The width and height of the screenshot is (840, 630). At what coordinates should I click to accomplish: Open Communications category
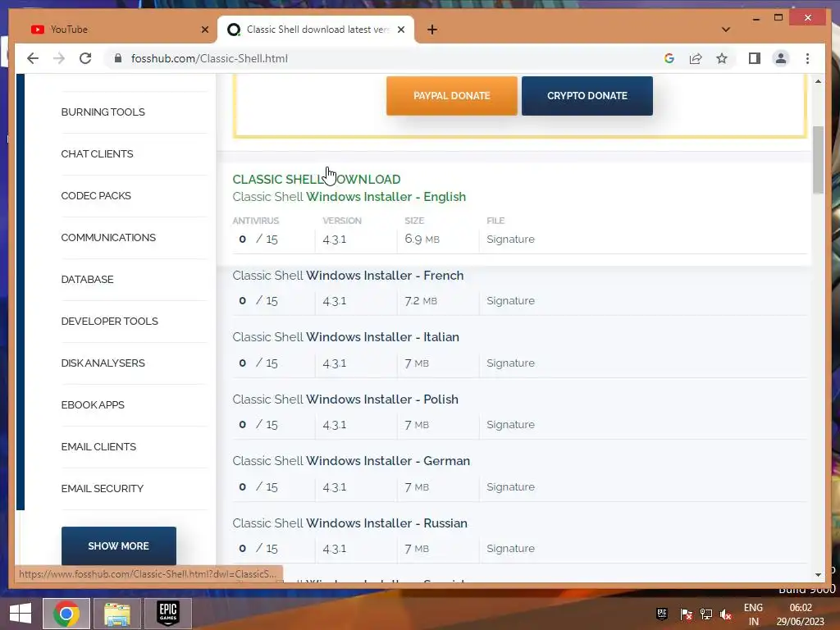coord(108,237)
